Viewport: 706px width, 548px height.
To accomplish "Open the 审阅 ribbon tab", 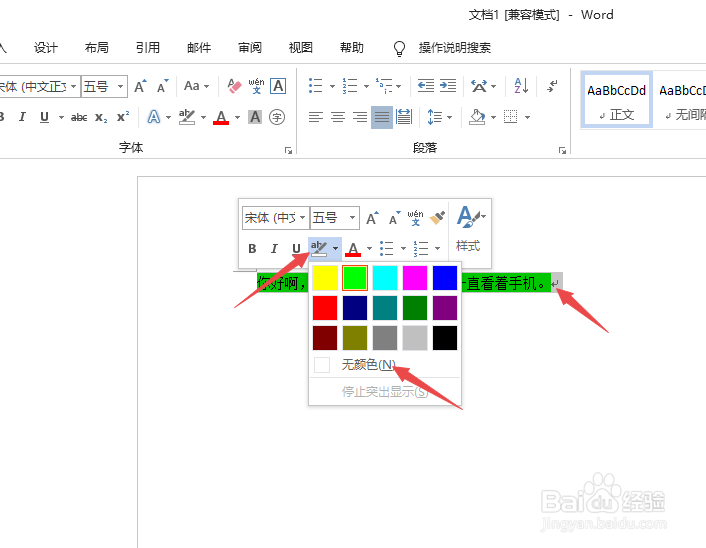I will point(250,48).
